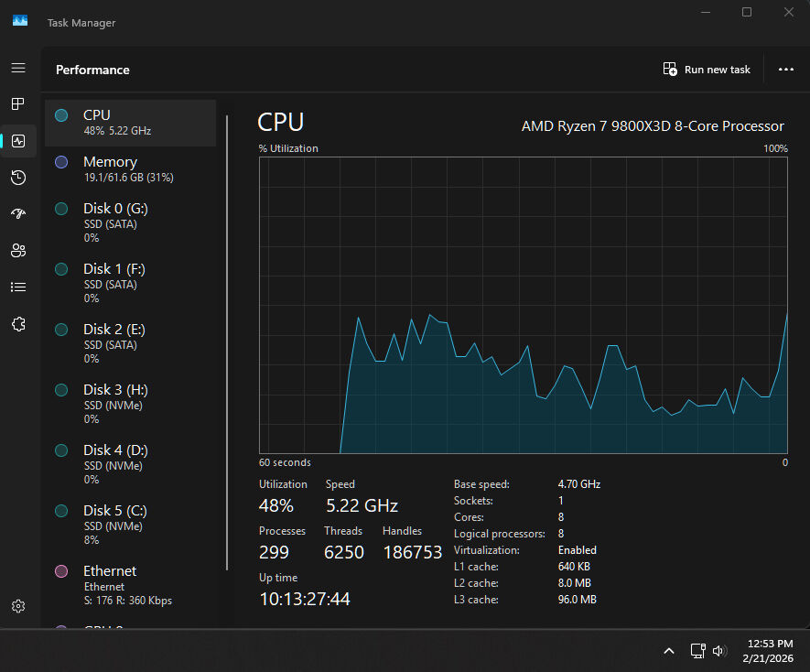Image resolution: width=810 pixels, height=672 pixels.
Task: Open the Startup apps page
Action: (x=18, y=214)
